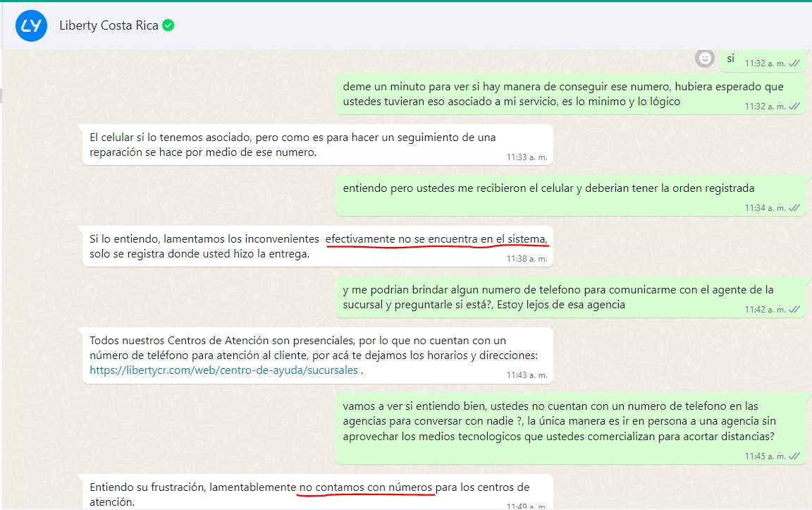
Task: Click the 11:38 a. m. timestamp
Action: point(527,259)
